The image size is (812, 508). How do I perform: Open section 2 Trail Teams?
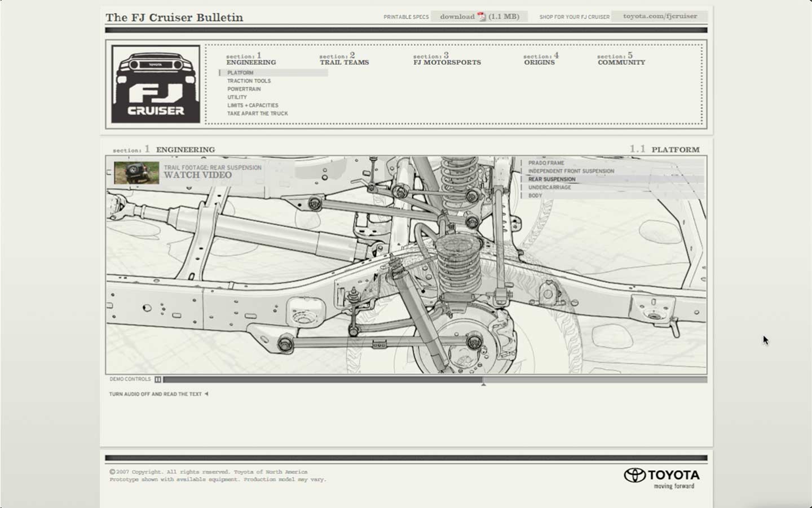pos(344,60)
